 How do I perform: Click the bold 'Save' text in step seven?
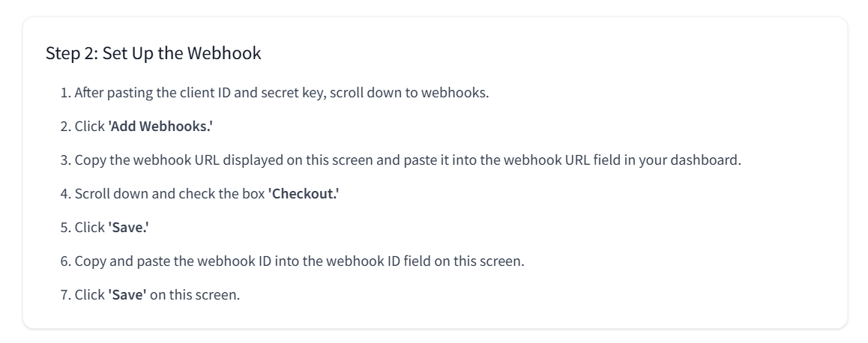coord(127,295)
